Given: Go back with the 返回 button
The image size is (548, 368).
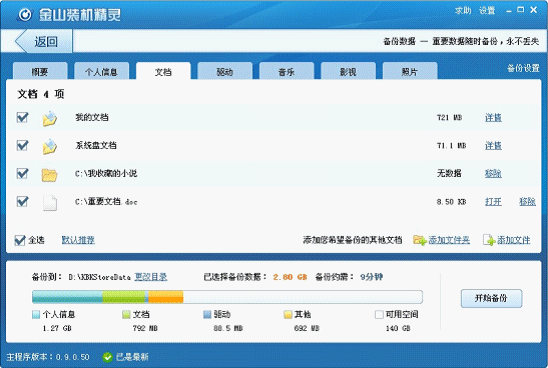Looking at the screenshot, I should click(x=44, y=42).
